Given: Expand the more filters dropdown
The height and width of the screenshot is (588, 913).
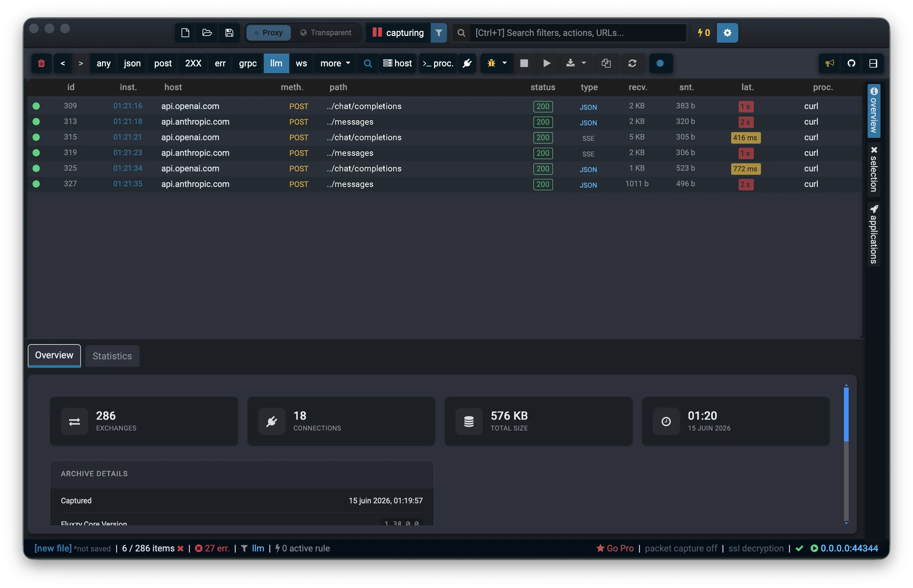Looking at the screenshot, I should (x=335, y=63).
